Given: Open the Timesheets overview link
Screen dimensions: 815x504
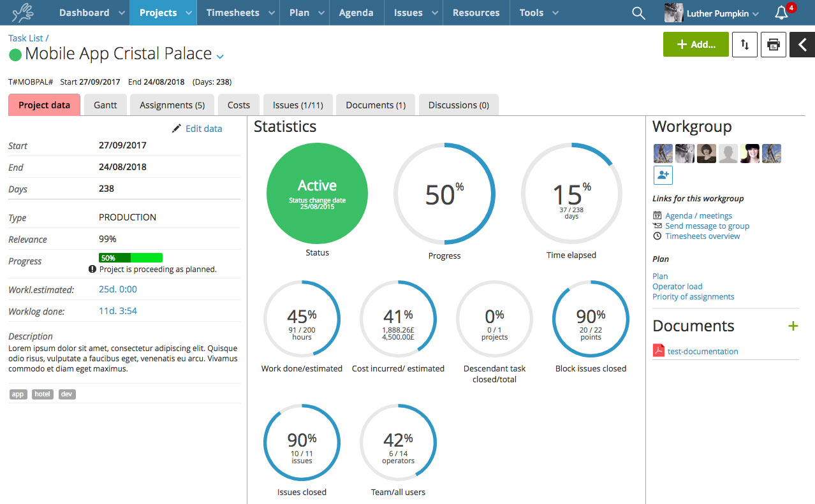Looking at the screenshot, I should (702, 236).
